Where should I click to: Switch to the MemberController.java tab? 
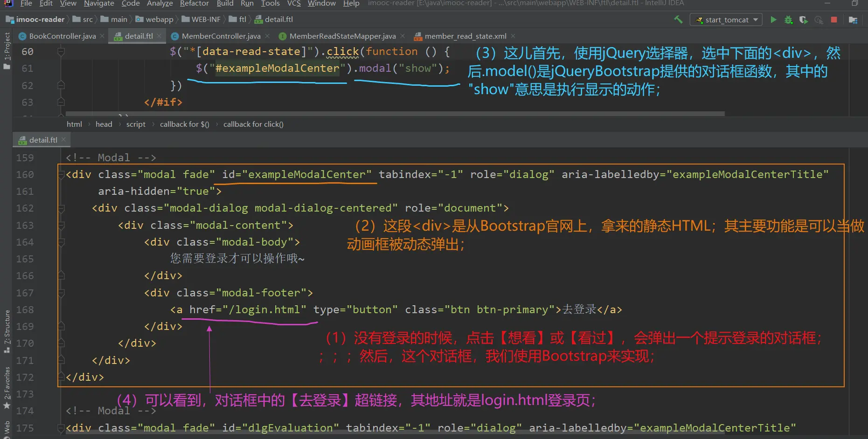(221, 36)
